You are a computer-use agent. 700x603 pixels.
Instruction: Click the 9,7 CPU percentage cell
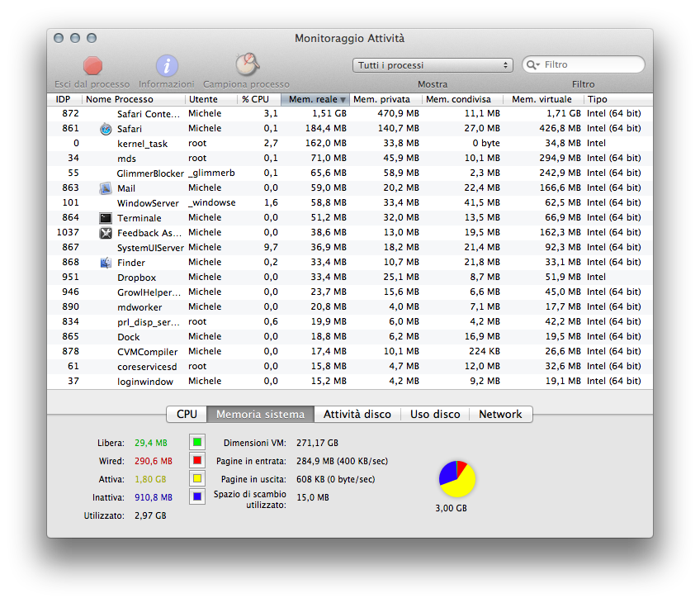[x=271, y=248]
